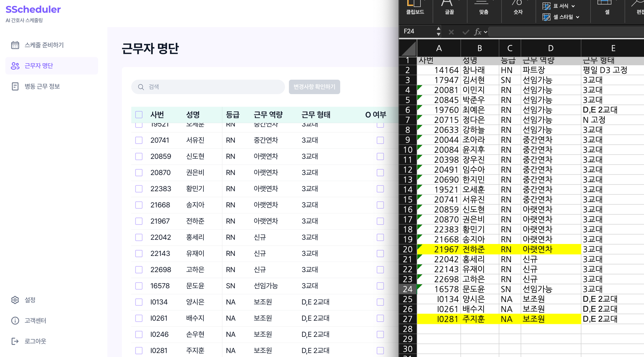Click highlighted cell 21967 in Excel
Image resolution: width=644 pixels, height=357 pixels.
(439, 249)
